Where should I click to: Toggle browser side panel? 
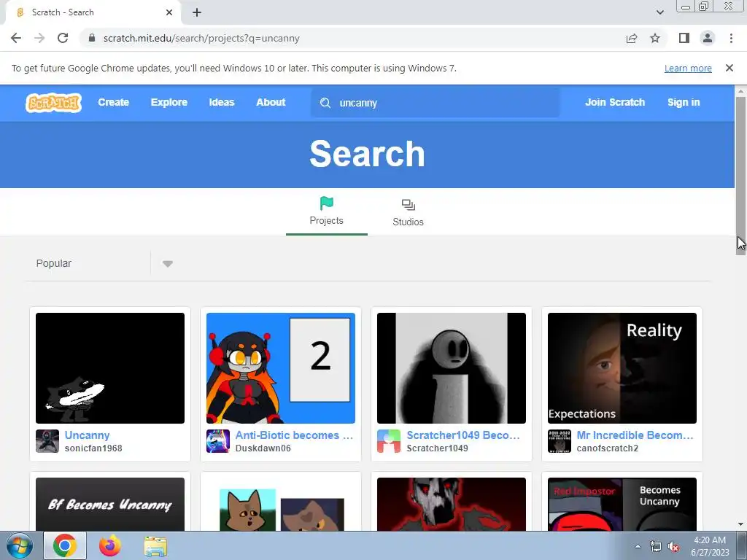pos(684,38)
